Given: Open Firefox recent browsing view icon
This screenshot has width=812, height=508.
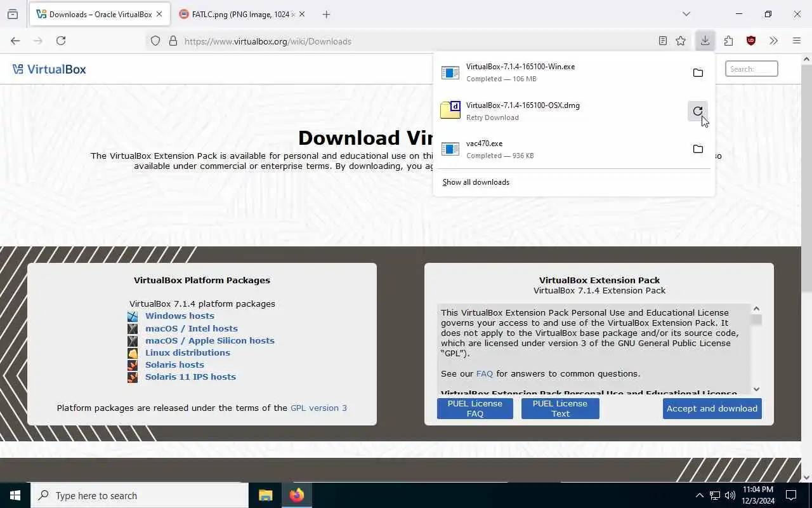Looking at the screenshot, I should (13, 14).
